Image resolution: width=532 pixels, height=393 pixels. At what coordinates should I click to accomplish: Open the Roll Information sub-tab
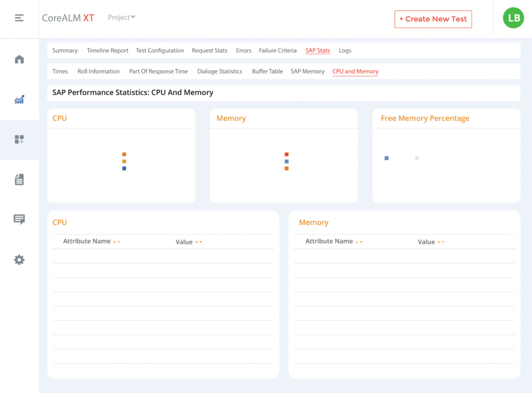(98, 72)
